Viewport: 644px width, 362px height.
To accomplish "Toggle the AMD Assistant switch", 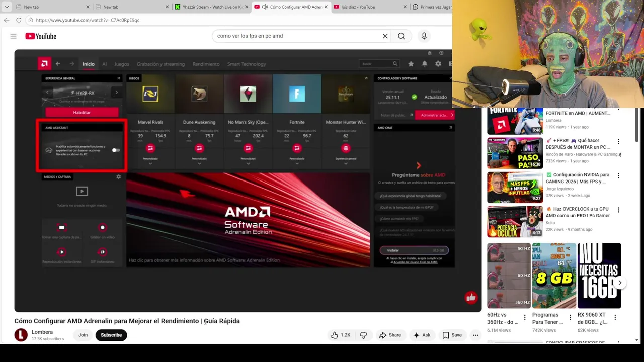I will 116,150.
